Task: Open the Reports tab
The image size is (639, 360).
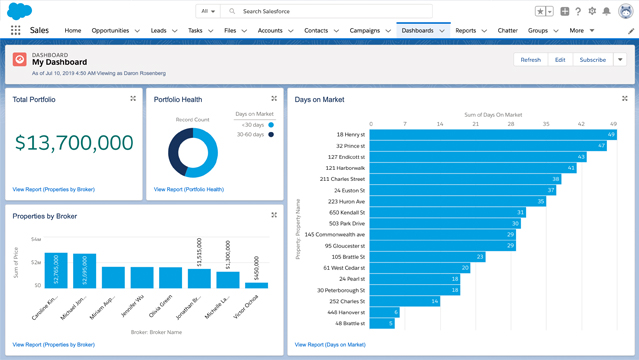Action: [465, 31]
